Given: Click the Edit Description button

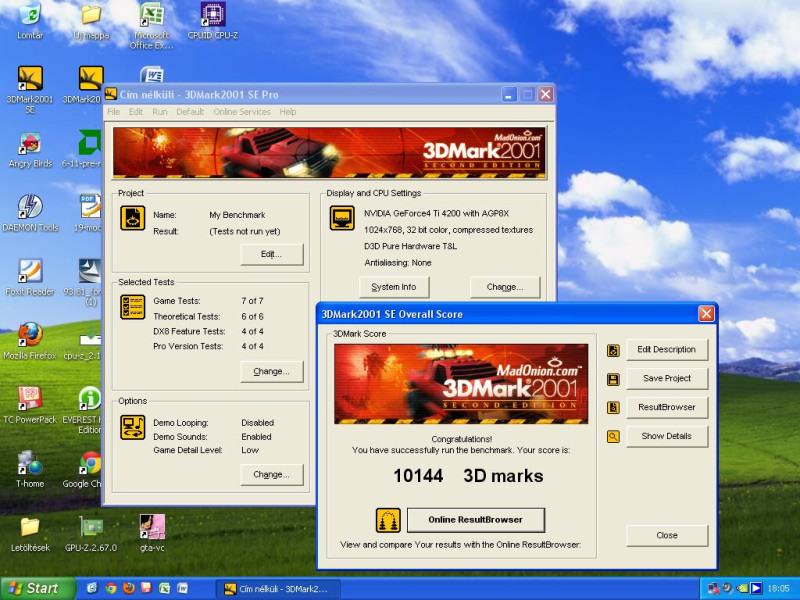Looking at the screenshot, I should (x=667, y=350).
